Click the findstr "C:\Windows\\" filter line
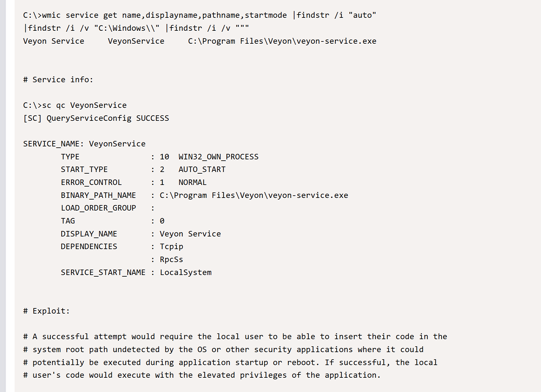 tap(136, 28)
